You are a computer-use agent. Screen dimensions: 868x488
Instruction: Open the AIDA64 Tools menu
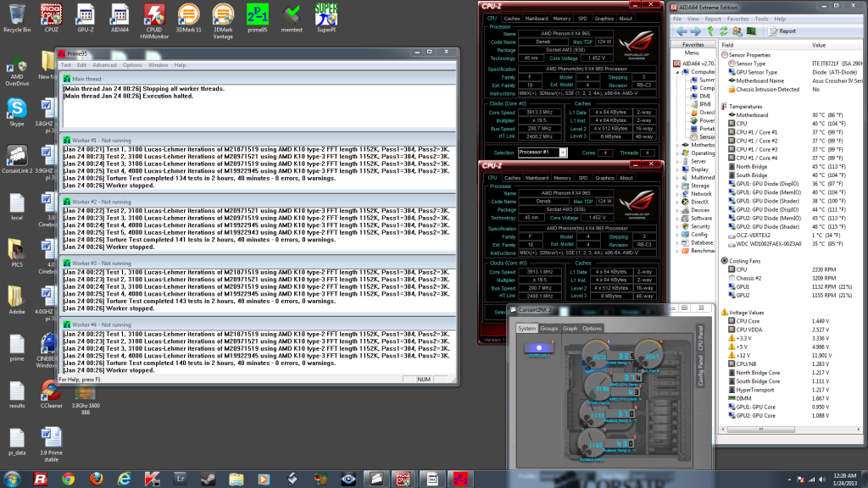(x=762, y=19)
